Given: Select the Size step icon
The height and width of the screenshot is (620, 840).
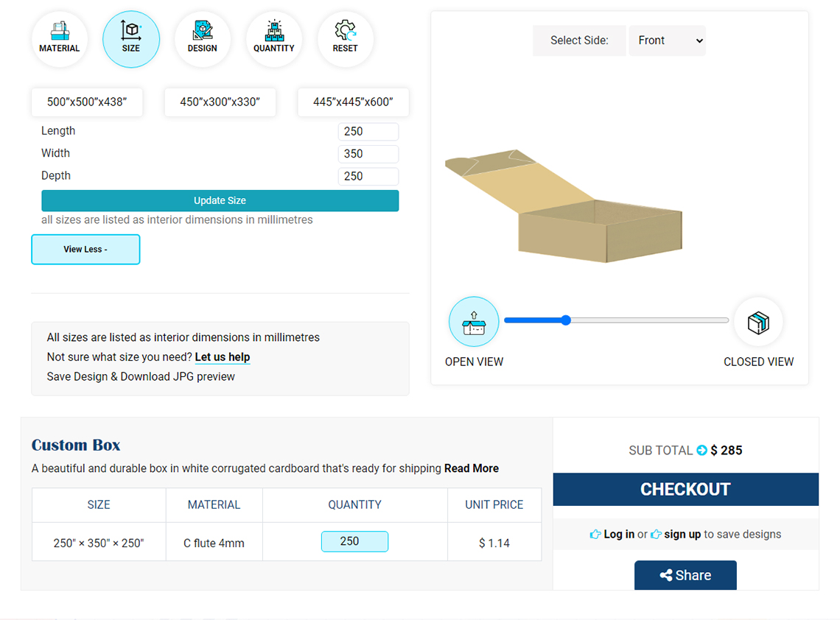Looking at the screenshot, I should pyautogui.click(x=131, y=39).
